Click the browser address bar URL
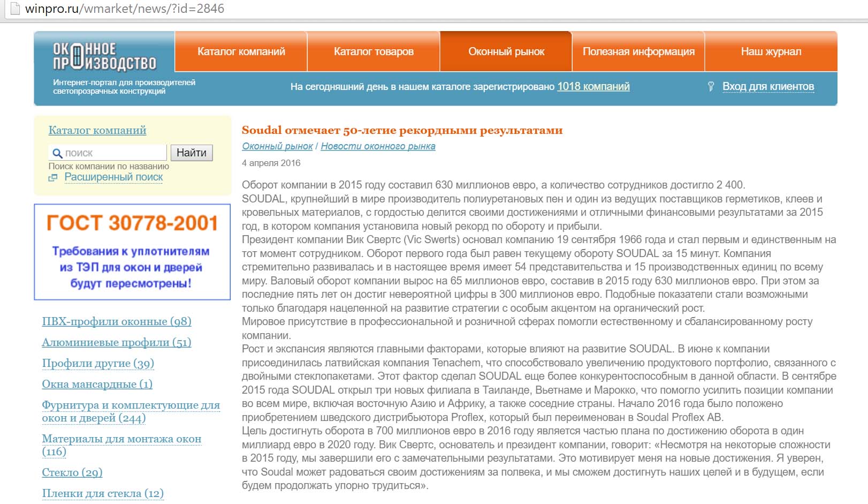This screenshot has height=504, width=868. [125, 9]
